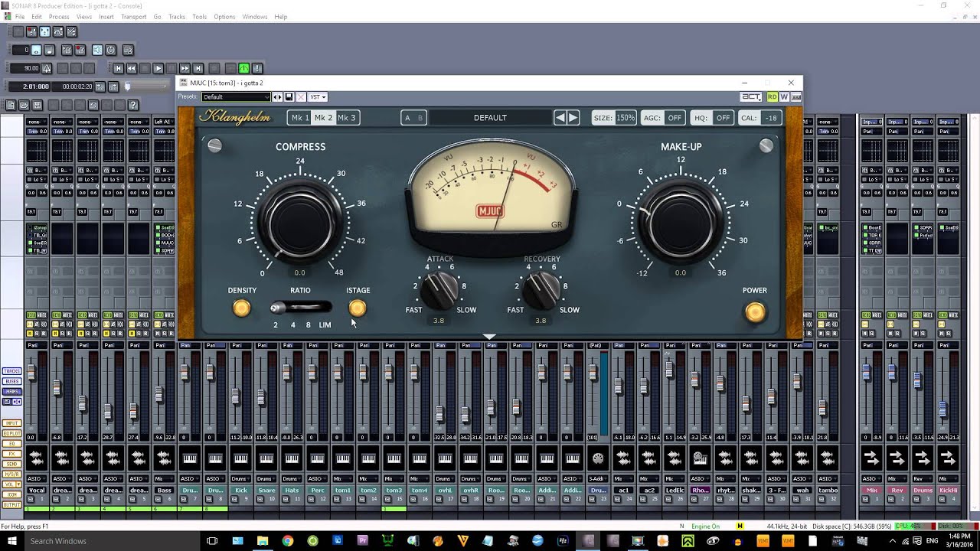This screenshot has height=551, width=980.
Task: Click the Help question mark toolbar icon
Action: coord(133,105)
